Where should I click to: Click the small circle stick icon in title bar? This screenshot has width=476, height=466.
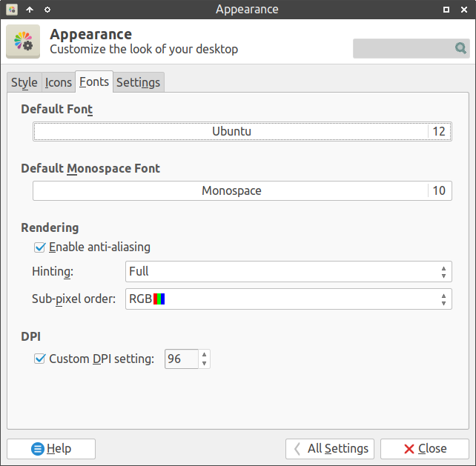[47, 10]
